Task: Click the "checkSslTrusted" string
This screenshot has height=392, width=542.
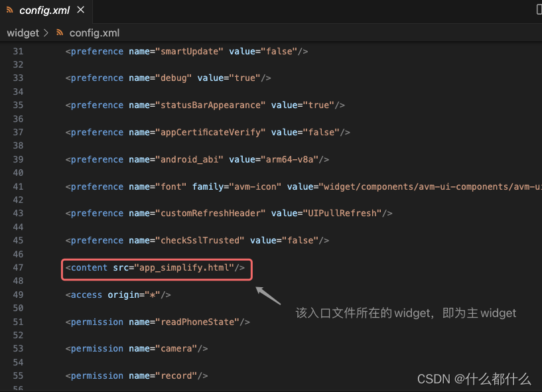Action: [200, 241]
